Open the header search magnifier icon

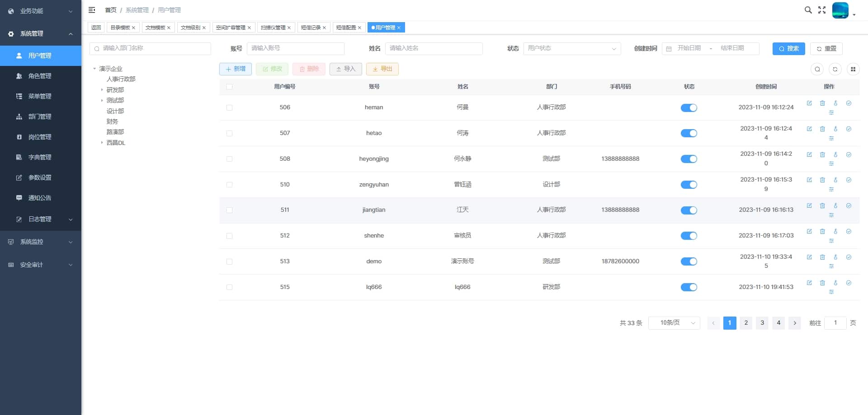tap(808, 10)
